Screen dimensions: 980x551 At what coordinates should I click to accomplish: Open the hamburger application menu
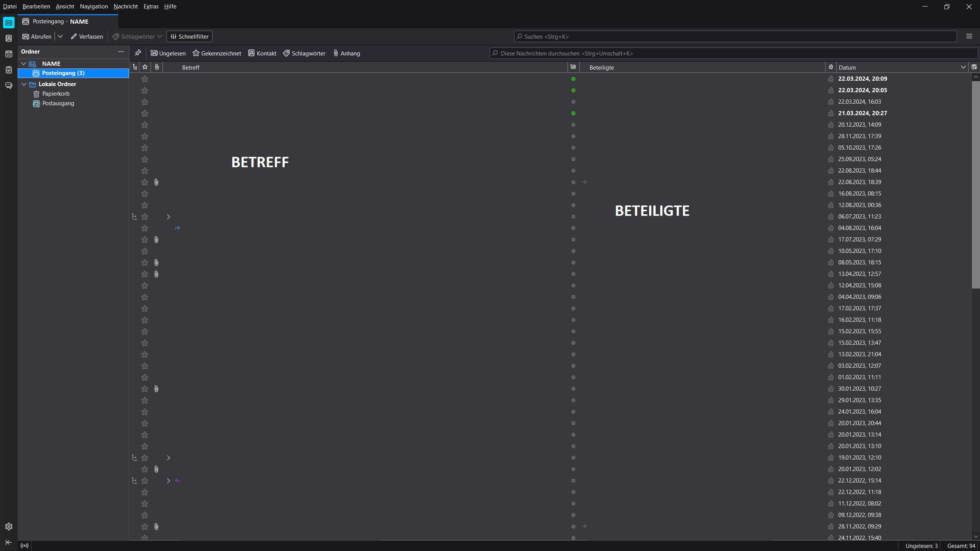pyautogui.click(x=969, y=36)
